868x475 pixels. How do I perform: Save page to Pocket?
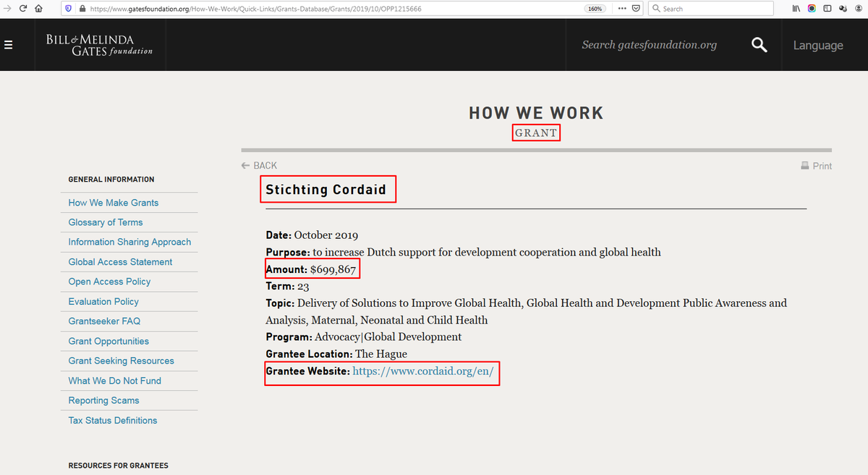(x=636, y=9)
